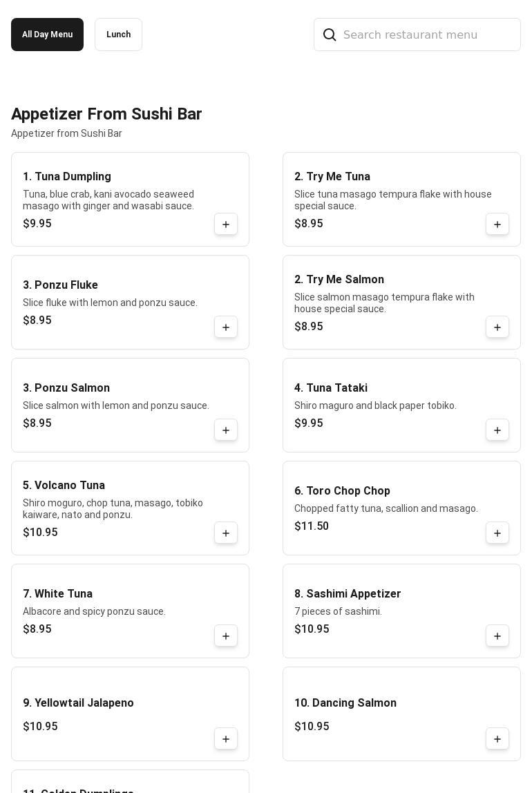Viewport: 532px width, 793px height.
Task: Switch to the All Day Menu tab
Action: [47, 35]
